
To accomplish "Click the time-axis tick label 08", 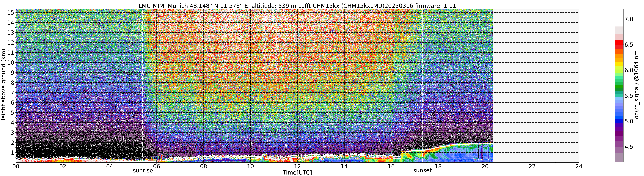I will [203, 166].
